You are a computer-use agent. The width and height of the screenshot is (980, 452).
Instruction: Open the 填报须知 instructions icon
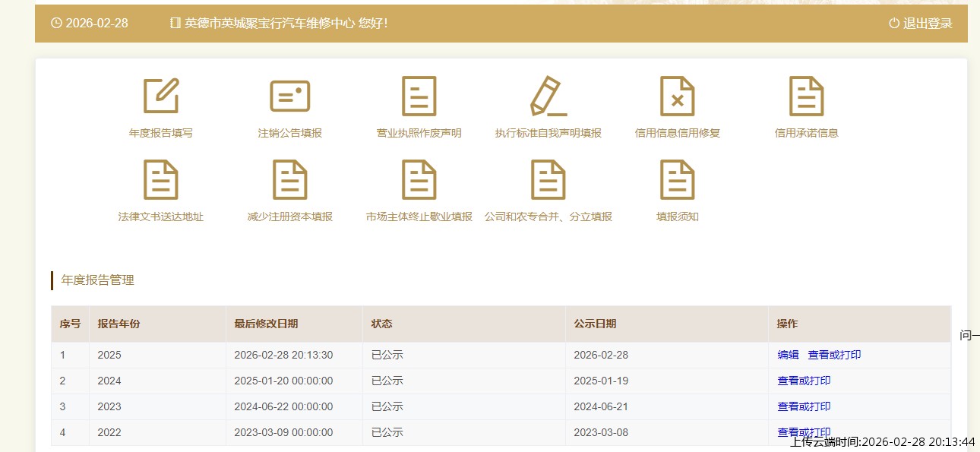[x=677, y=180]
